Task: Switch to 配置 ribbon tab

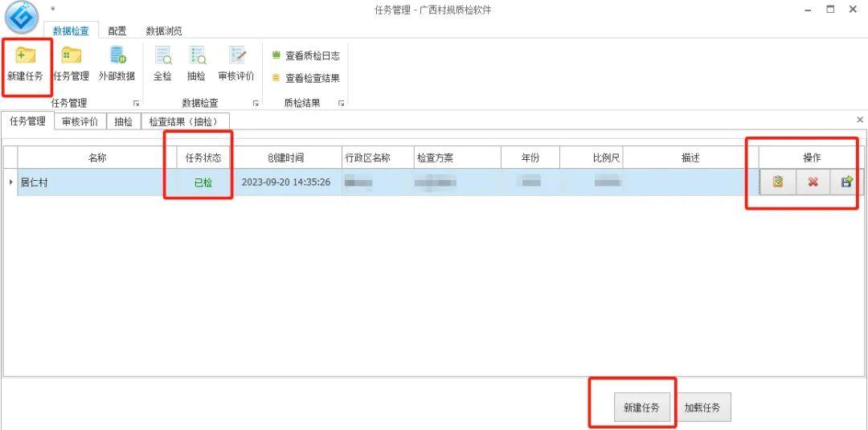Action: pyautogui.click(x=117, y=31)
